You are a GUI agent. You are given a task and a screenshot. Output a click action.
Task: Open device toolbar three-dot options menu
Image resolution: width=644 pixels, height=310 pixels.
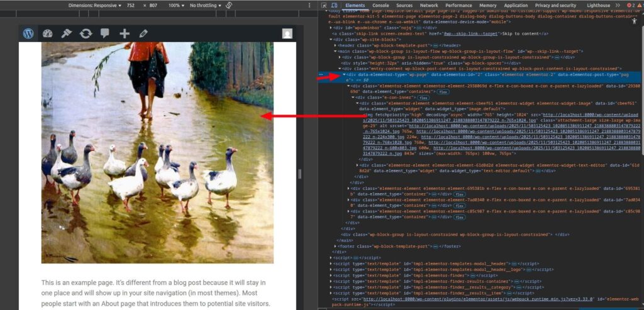point(309,5)
